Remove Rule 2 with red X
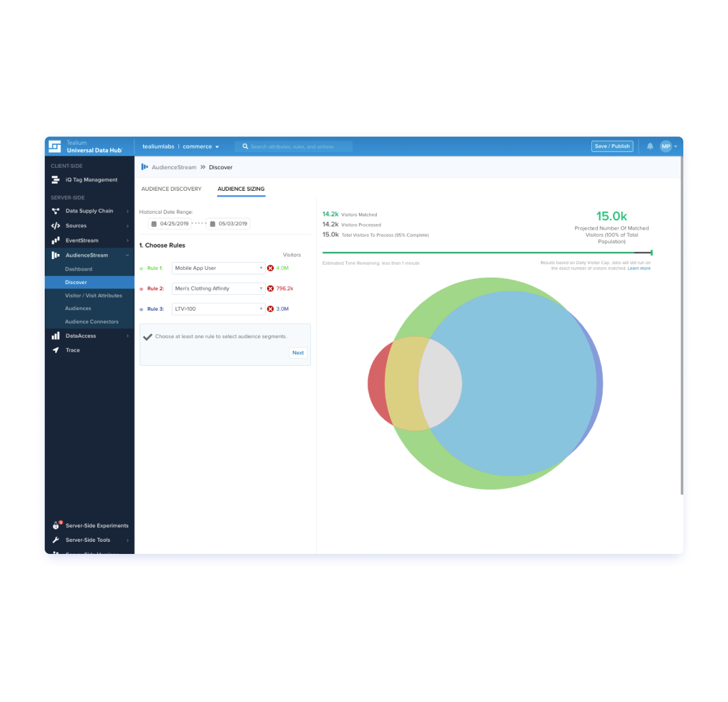The image size is (728, 702). [270, 288]
